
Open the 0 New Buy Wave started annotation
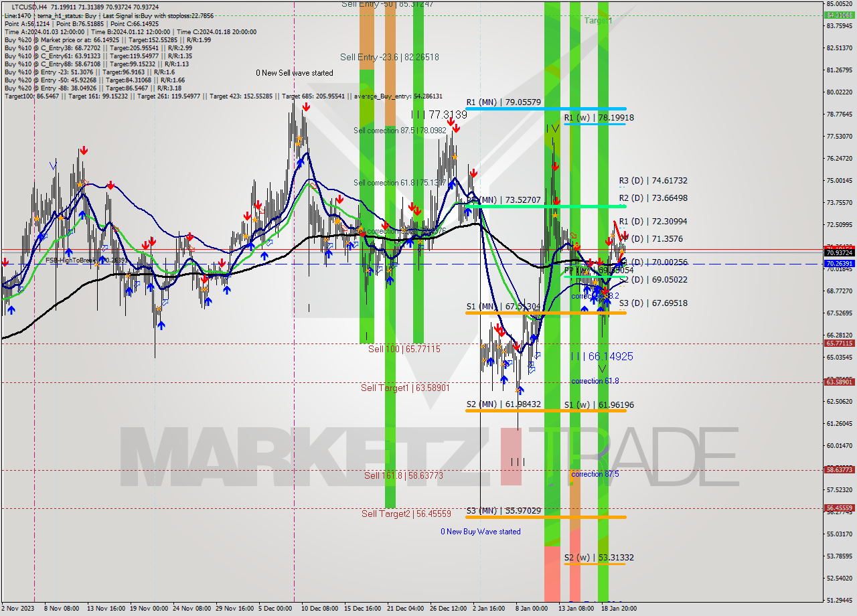pyautogui.click(x=481, y=532)
